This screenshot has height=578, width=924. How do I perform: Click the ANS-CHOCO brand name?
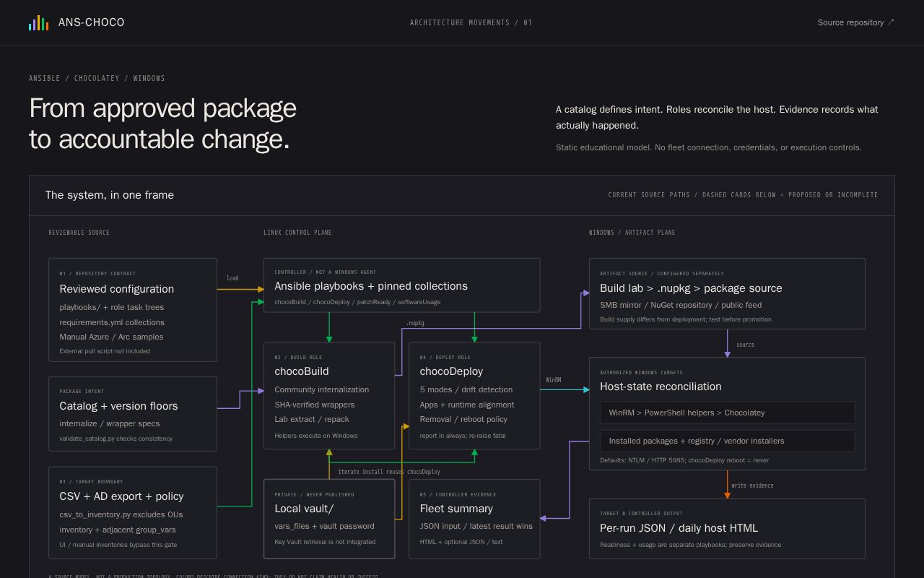(x=91, y=22)
